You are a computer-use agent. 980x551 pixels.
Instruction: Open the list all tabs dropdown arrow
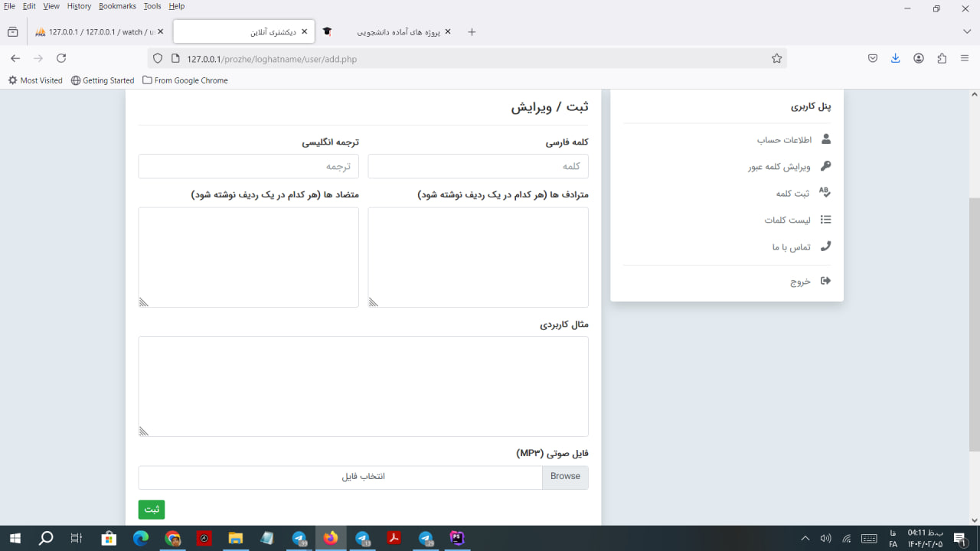[x=966, y=31]
